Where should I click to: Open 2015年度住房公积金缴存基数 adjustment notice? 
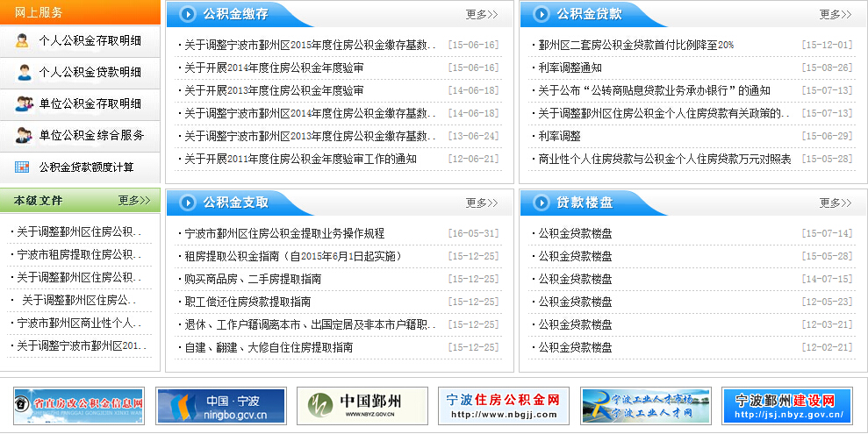pos(310,46)
